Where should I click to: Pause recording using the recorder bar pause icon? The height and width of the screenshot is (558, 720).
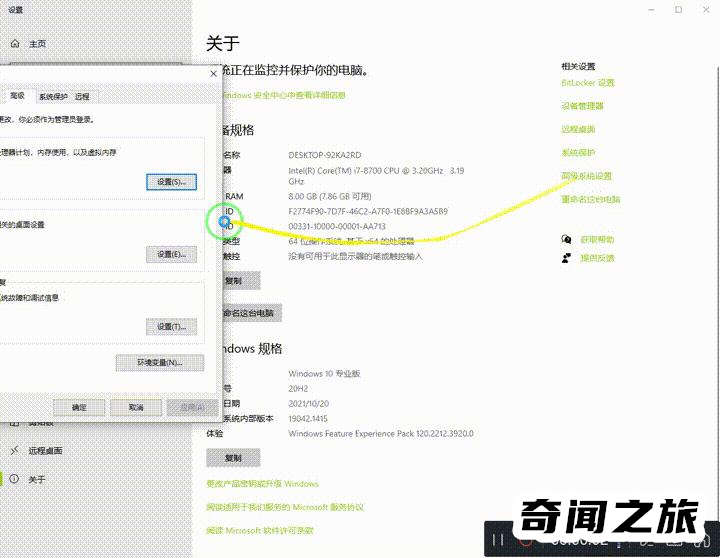coord(498,540)
